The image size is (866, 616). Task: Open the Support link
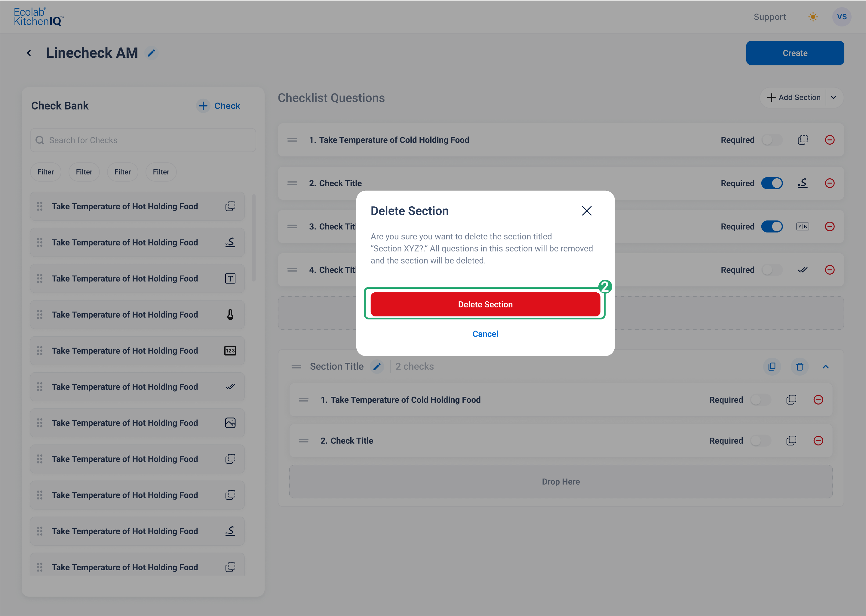769,17
